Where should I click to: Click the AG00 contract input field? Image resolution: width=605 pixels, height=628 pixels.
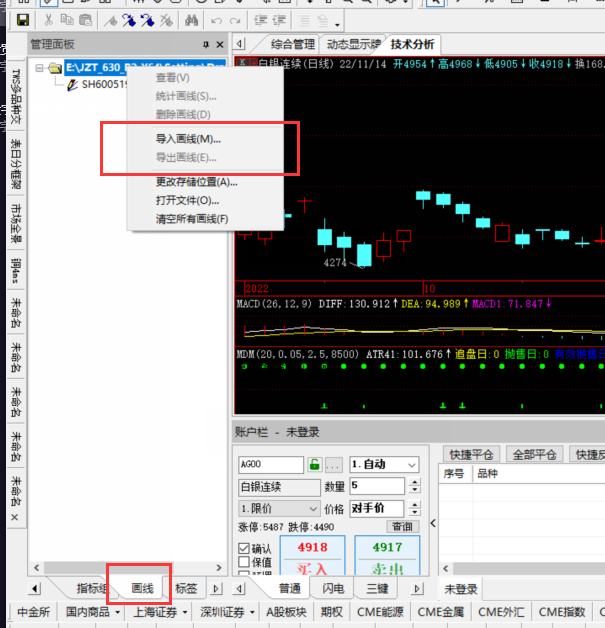tap(270, 465)
